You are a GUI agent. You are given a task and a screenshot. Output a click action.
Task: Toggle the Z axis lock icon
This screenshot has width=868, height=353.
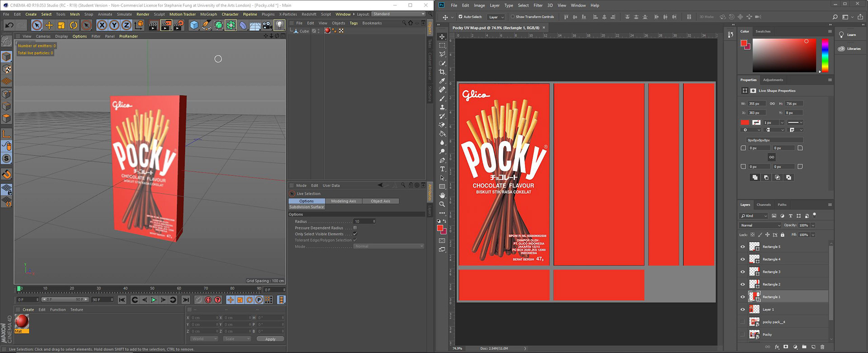click(127, 25)
